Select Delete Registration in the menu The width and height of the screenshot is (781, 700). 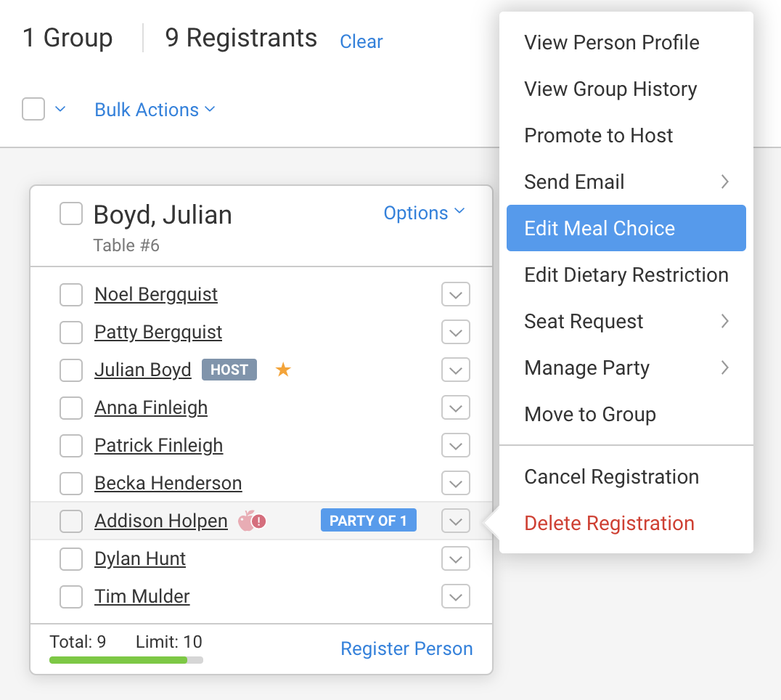[609, 524]
